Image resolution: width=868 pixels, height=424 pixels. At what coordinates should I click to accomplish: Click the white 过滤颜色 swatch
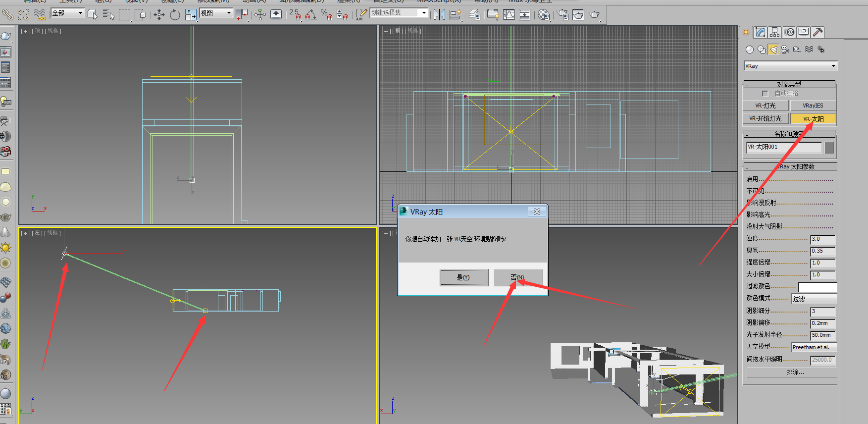817,287
